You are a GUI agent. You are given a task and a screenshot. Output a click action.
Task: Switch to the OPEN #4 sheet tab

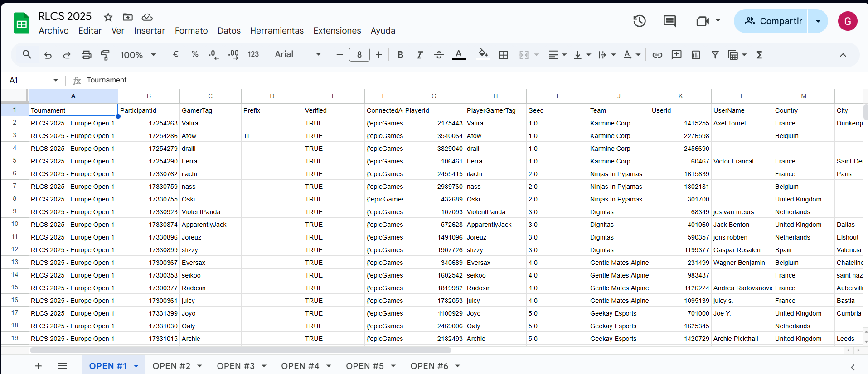300,366
